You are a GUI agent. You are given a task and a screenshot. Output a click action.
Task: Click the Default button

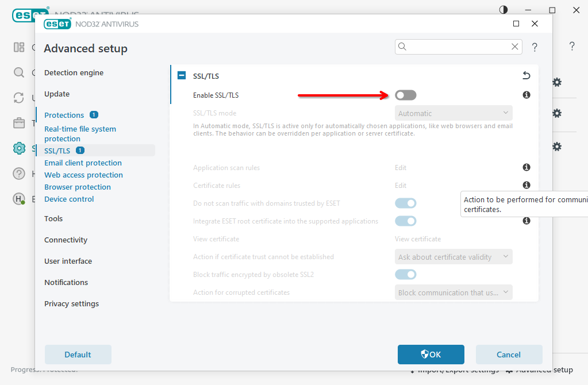click(x=78, y=355)
